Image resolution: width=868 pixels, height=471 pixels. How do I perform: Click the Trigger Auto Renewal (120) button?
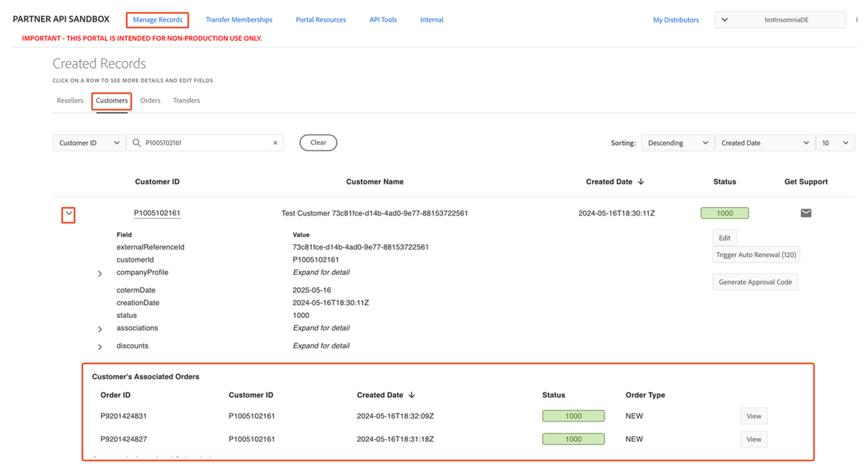[756, 255]
